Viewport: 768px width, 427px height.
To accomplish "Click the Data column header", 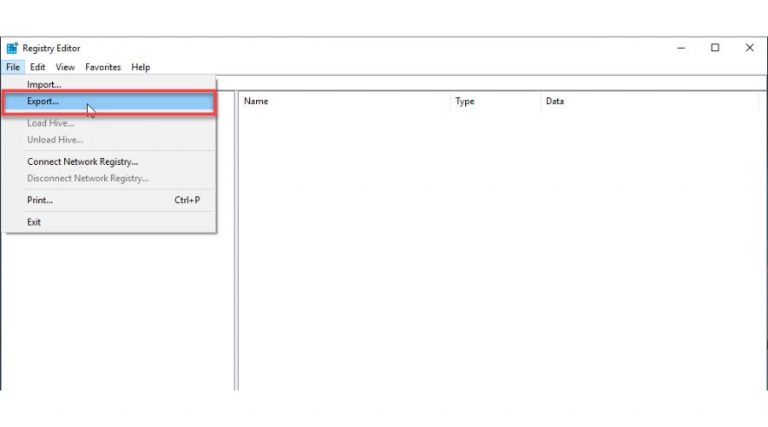I will 649,101.
